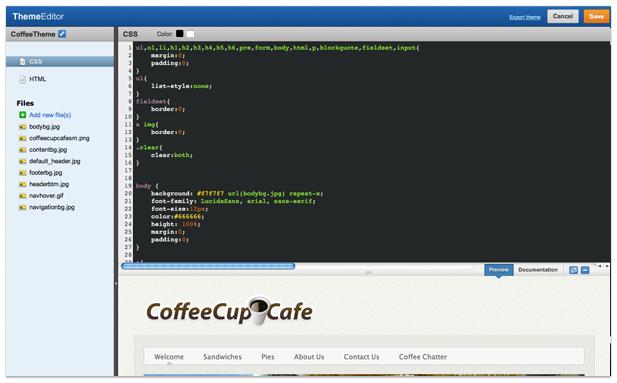The image size is (617, 383).
Task: Click the minimize preview panel icon
Action: (x=585, y=270)
